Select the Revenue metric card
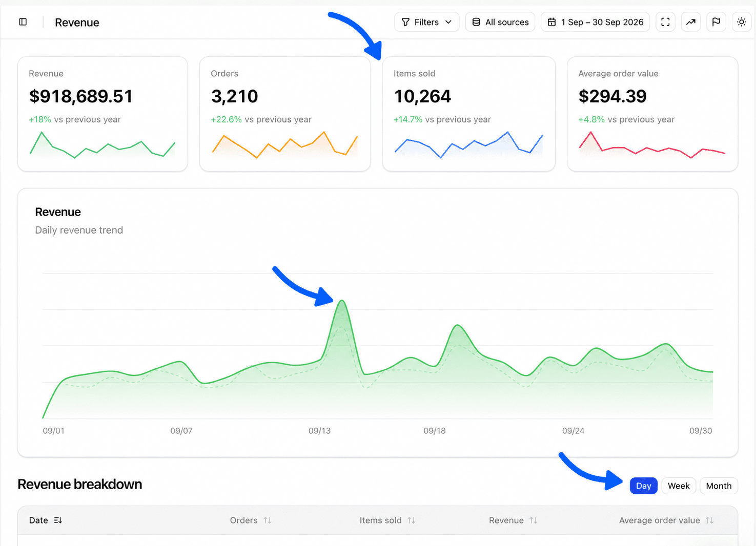Image resolution: width=756 pixels, height=546 pixels. [x=103, y=114]
